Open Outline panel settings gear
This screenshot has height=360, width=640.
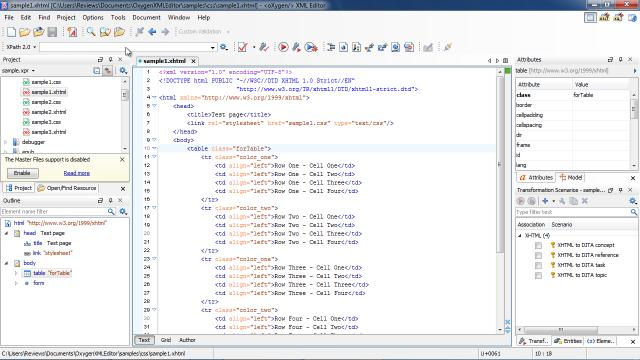pyautogui.click(x=123, y=211)
